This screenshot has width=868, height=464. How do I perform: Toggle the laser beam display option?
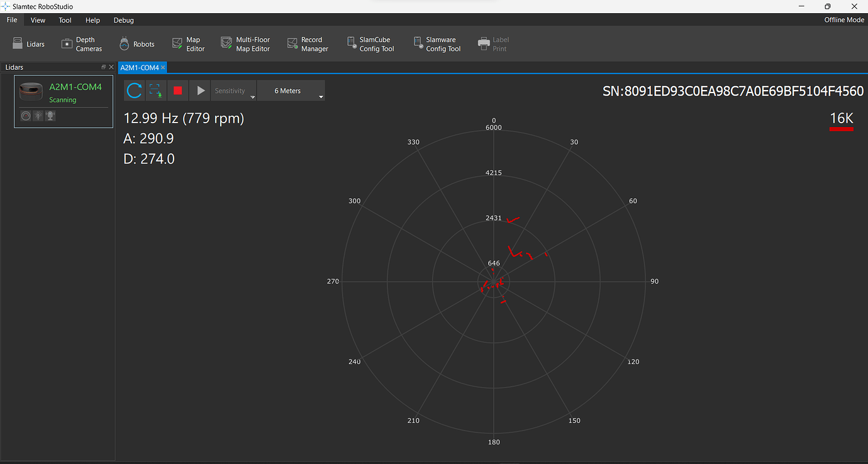(38, 116)
